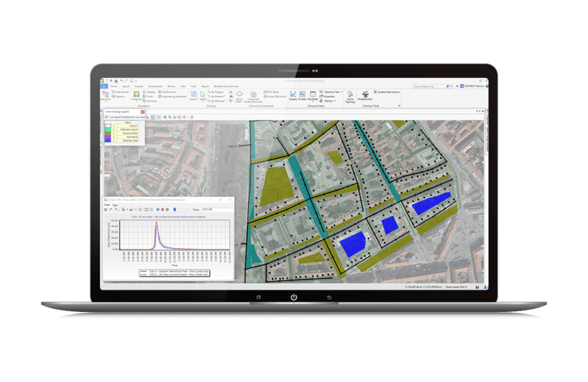588x382 pixels.
Task: Click the Notifications option in the ribbon
Action: (168, 92)
